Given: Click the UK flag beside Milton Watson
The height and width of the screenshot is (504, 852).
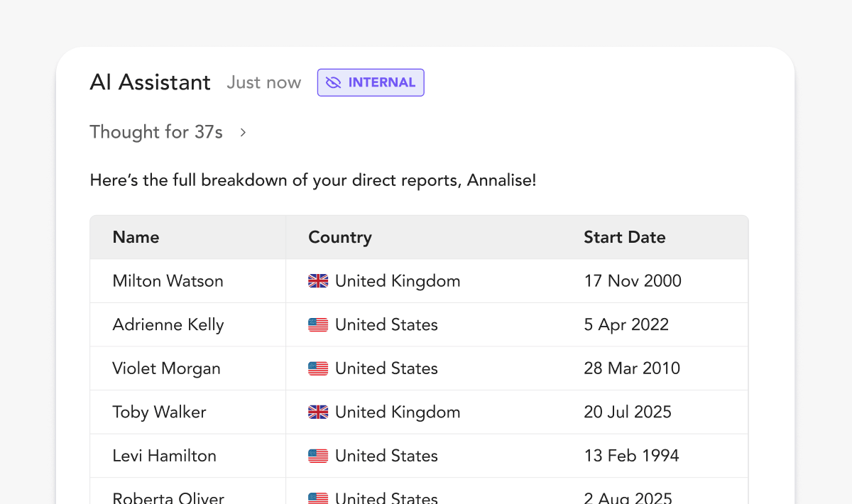Looking at the screenshot, I should click(318, 281).
